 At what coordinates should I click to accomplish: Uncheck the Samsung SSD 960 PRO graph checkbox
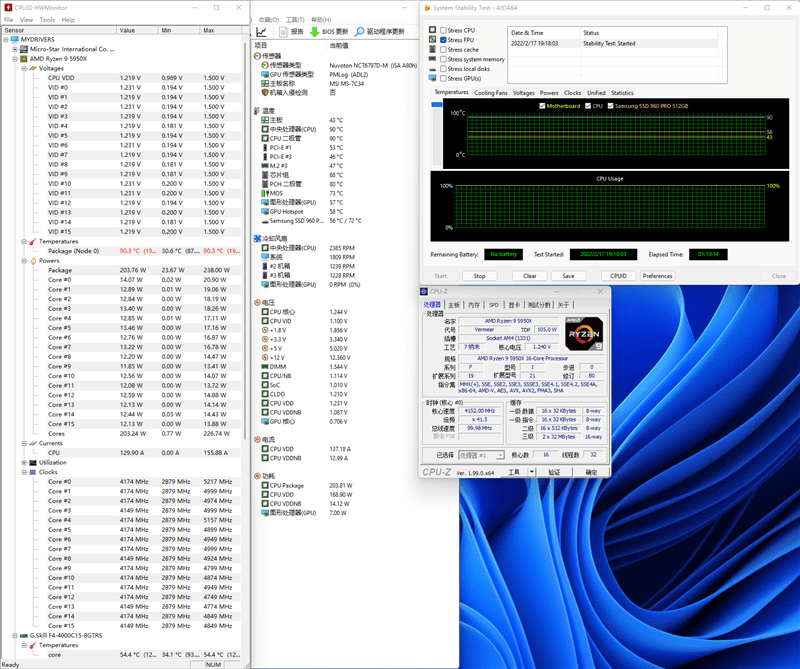click(x=610, y=106)
